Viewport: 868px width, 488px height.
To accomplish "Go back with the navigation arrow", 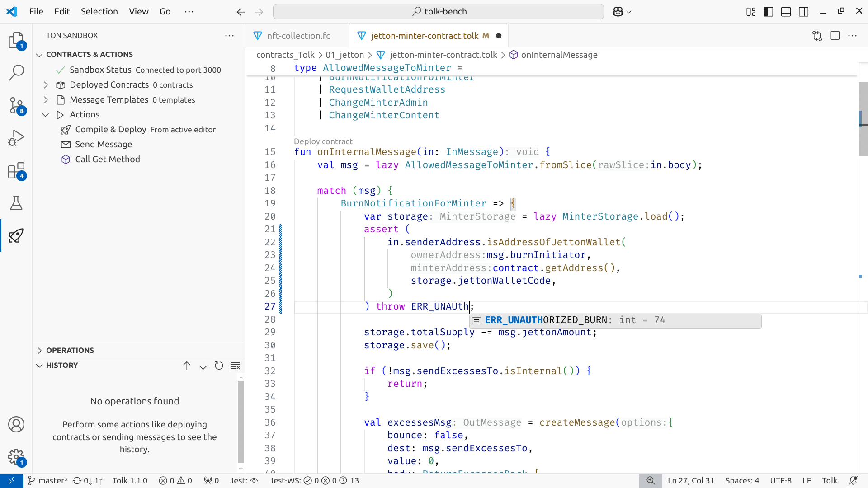I will pyautogui.click(x=241, y=12).
